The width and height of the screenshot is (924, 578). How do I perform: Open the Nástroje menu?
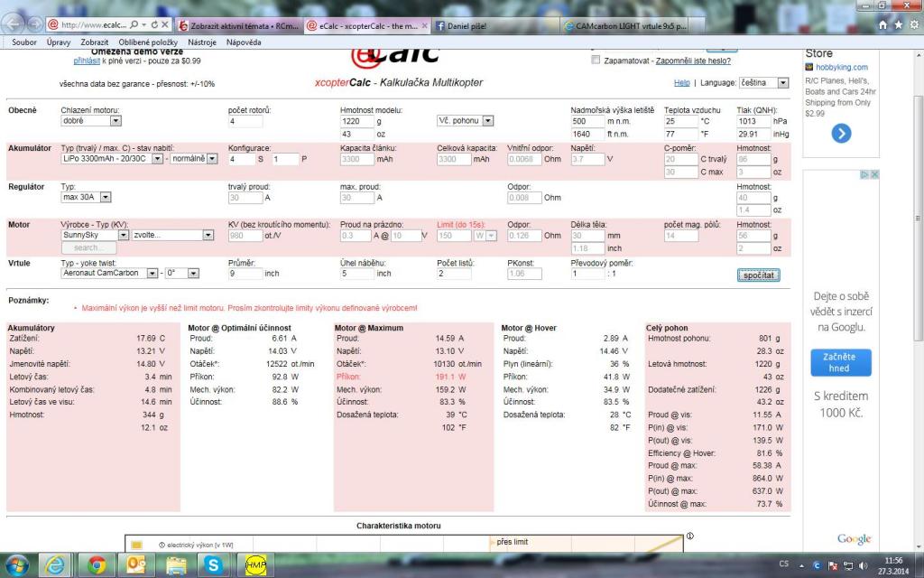[x=202, y=42]
